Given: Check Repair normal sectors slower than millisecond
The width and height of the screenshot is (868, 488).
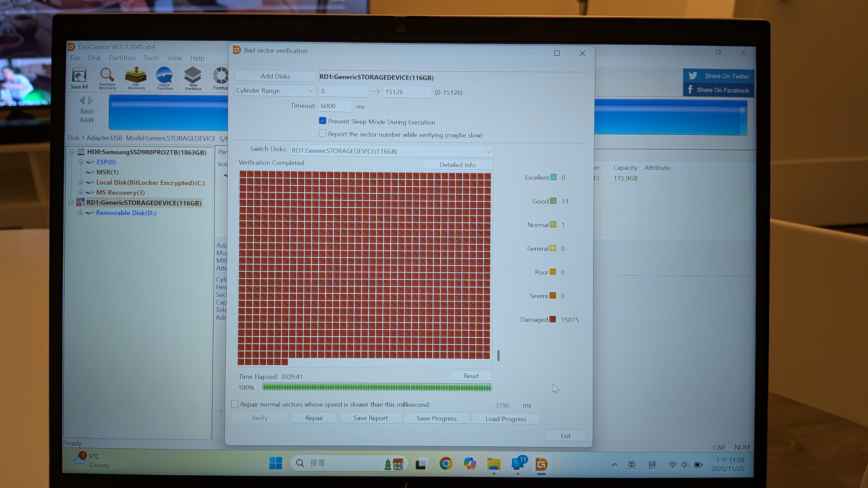Looking at the screenshot, I should click(235, 404).
